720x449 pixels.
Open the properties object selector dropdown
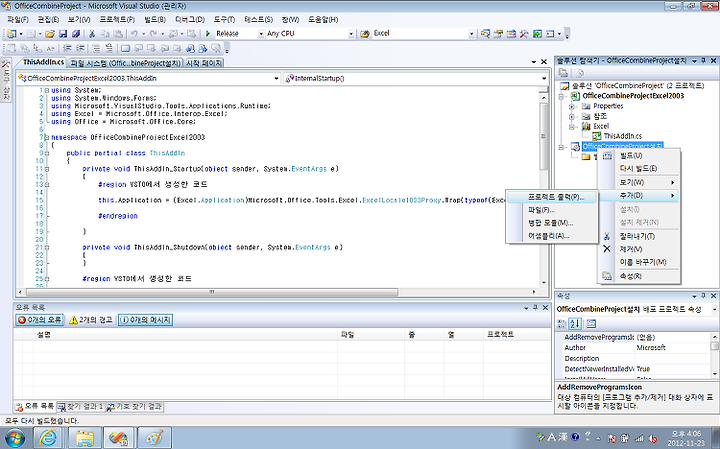click(x=714, y=309)
